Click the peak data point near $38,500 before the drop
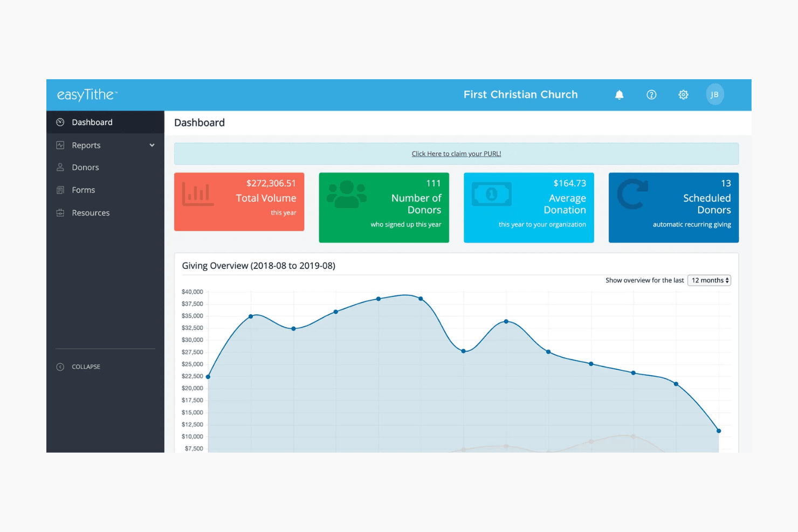Viewport: 798px width, 532px height. (421, 299)
